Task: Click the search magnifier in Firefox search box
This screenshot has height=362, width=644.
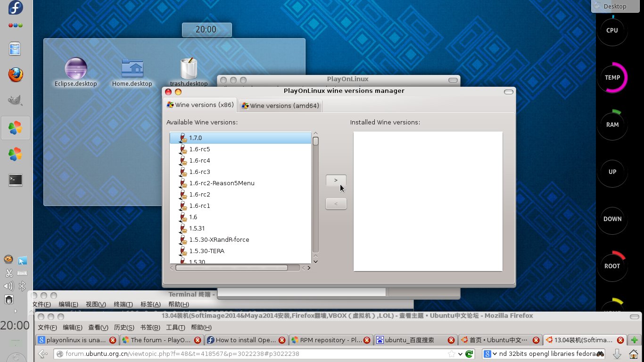Action: click(x=600, y=354)
